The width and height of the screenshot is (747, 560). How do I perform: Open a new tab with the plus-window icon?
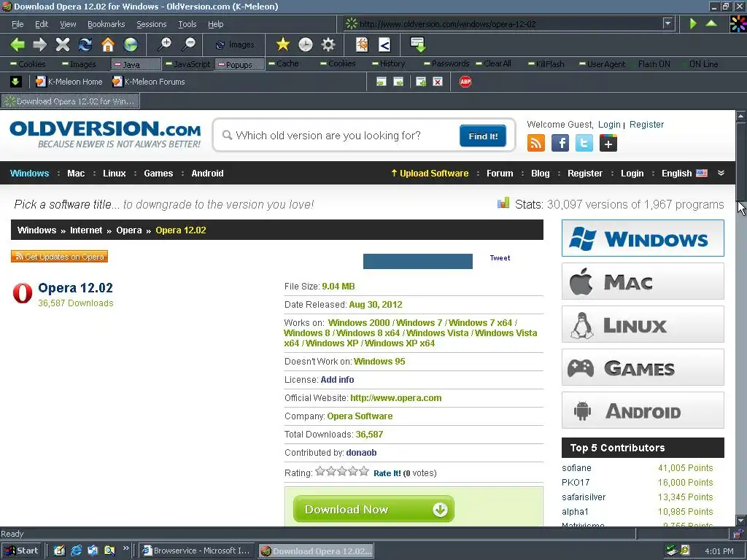tap(421, 82)
